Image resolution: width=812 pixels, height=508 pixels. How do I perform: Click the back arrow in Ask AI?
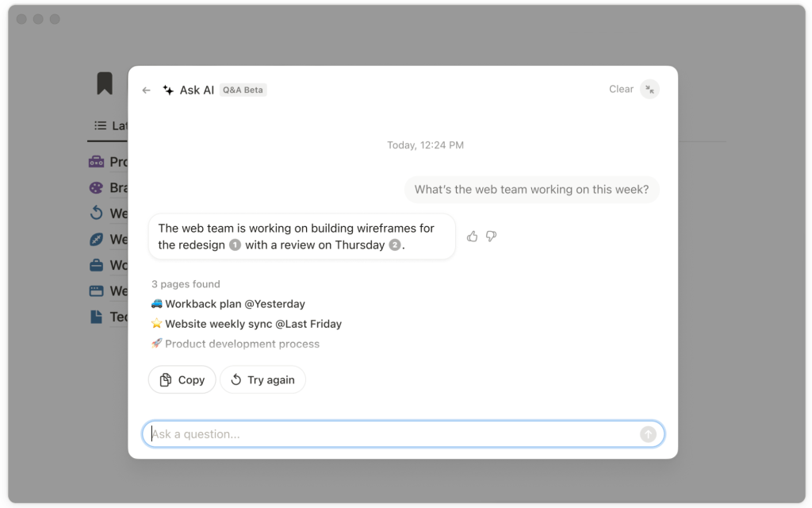(146, 90)
